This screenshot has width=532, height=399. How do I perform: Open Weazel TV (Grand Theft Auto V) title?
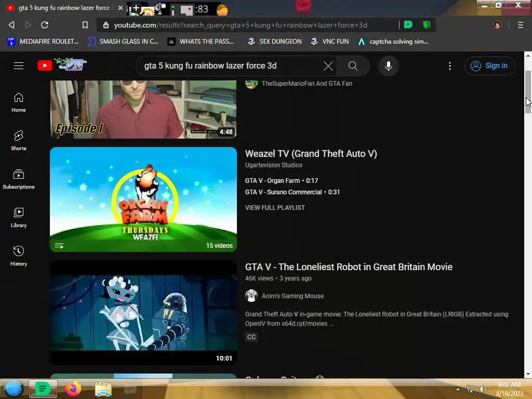pyautogui.click(x=311, y=154)
